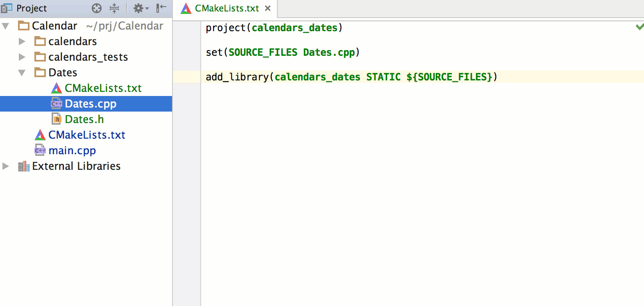Select the calendars_tests folder name
This screenshot has width=644, height=306.
click(88, 57)
